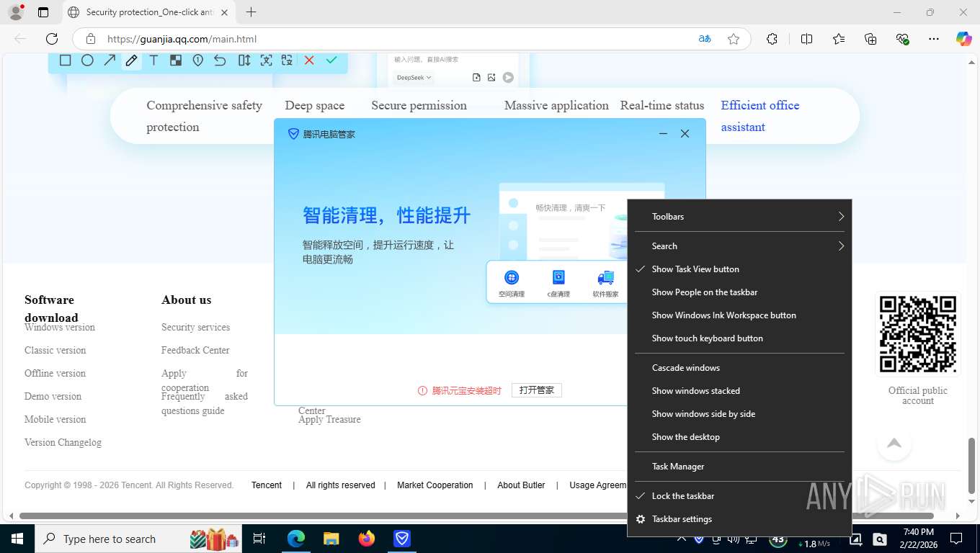Switch to Efficient office assistant tab
980x553 pixels.
coord(760,116)
